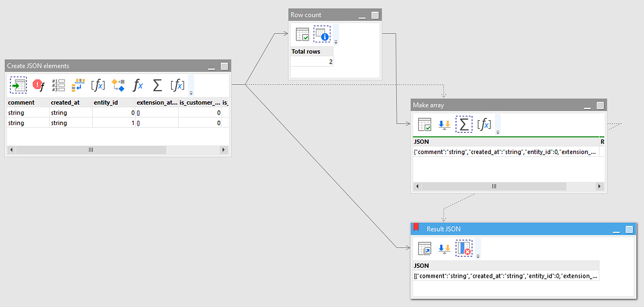
Task: Select the table info action in Row count
Action: 322,34
